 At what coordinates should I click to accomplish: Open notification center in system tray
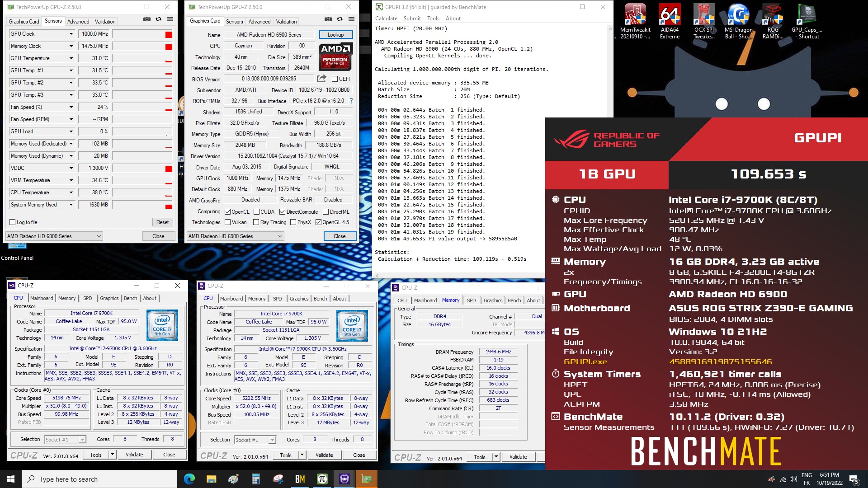click(854, 479)
